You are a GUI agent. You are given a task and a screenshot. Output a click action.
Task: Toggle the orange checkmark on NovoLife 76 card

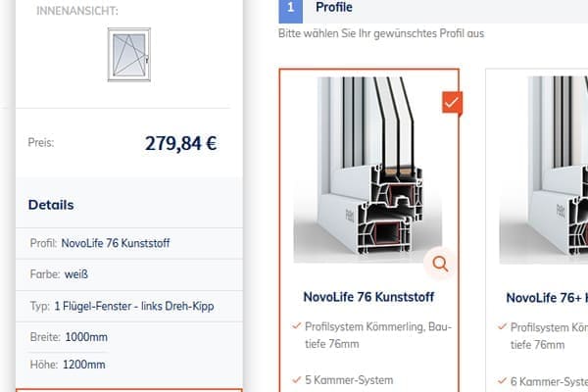click(452, 102)
